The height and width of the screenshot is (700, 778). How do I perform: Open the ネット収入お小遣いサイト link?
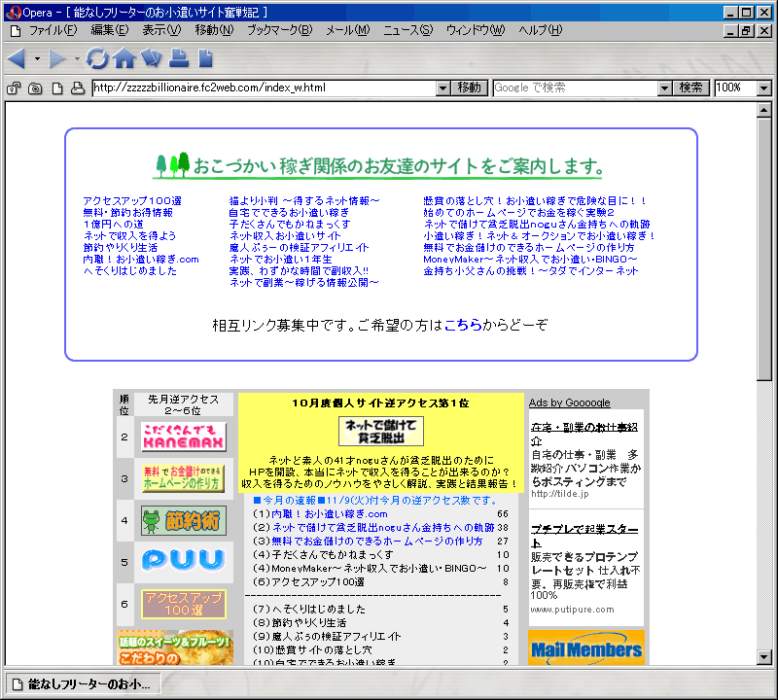coord(285,235)
